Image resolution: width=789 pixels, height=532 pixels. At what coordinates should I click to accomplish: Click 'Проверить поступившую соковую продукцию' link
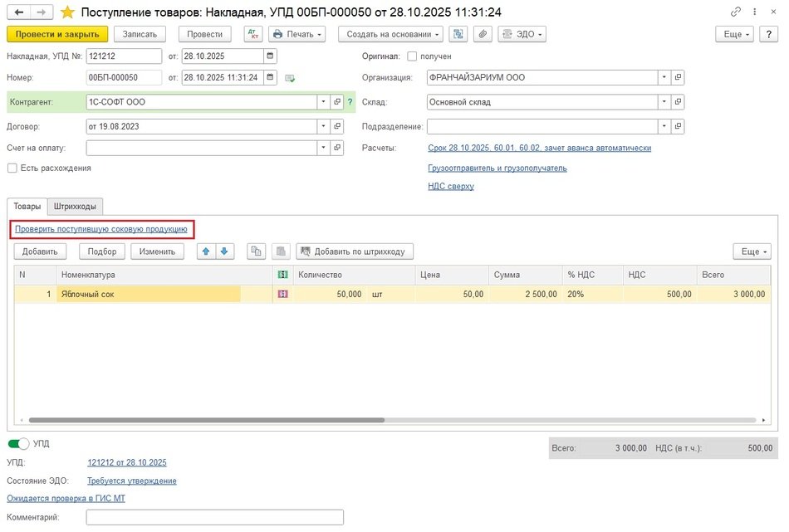click(x=101, y=228)
